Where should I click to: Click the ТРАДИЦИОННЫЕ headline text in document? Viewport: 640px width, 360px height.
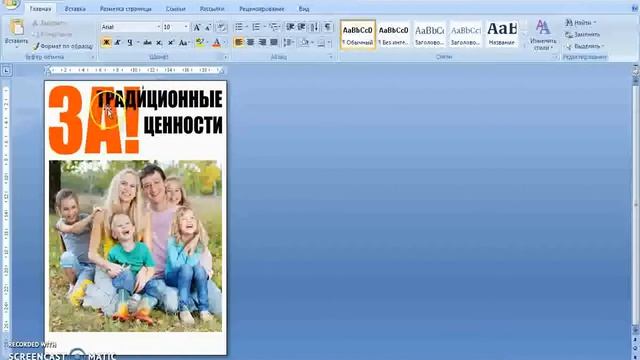coord(160,99)
